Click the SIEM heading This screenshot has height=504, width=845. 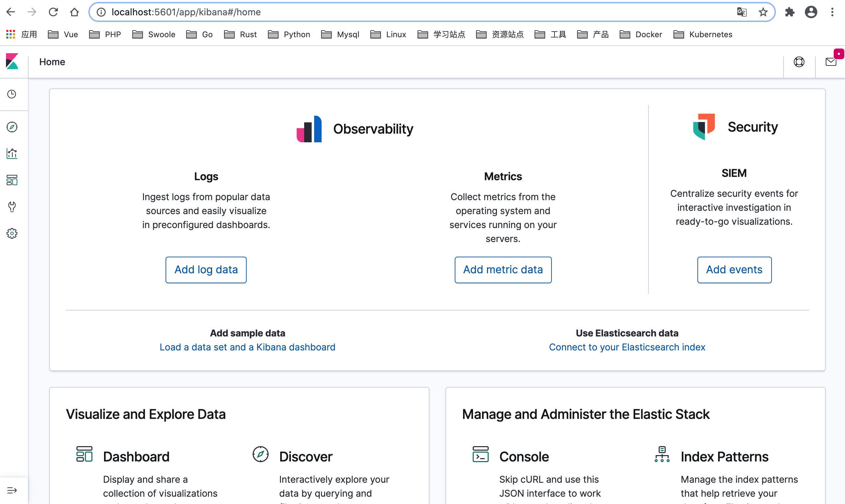pos(734,173)
